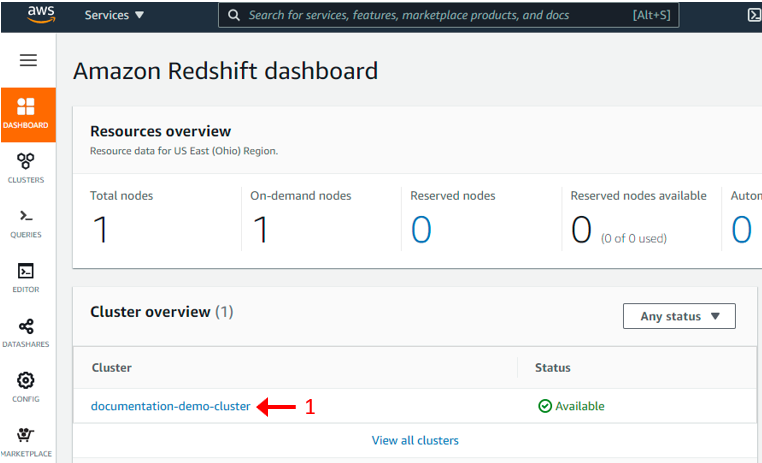Viewport: 762px width, 463px height.
Task: Click the search magnifier icon
Action: click(x=234, y=16)
